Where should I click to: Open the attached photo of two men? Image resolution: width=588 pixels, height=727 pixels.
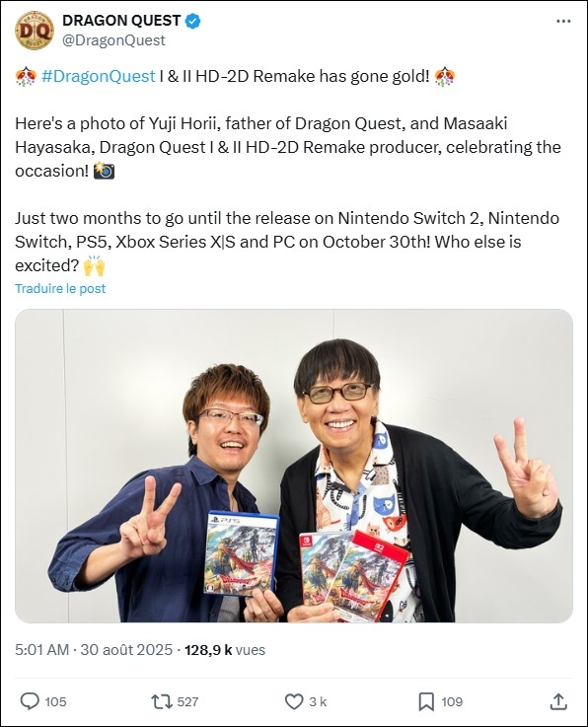[x=294, y=466]
